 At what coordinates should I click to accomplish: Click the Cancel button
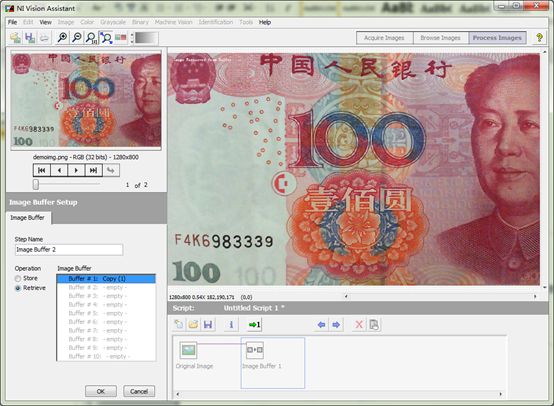click(x=139, y=391)
